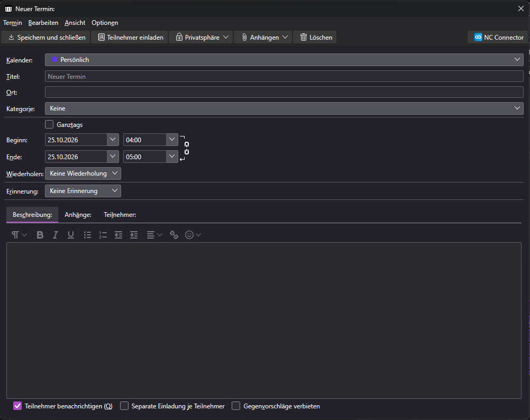
Task: Decrease indent (outdent) in description
Action: [118, 235]
